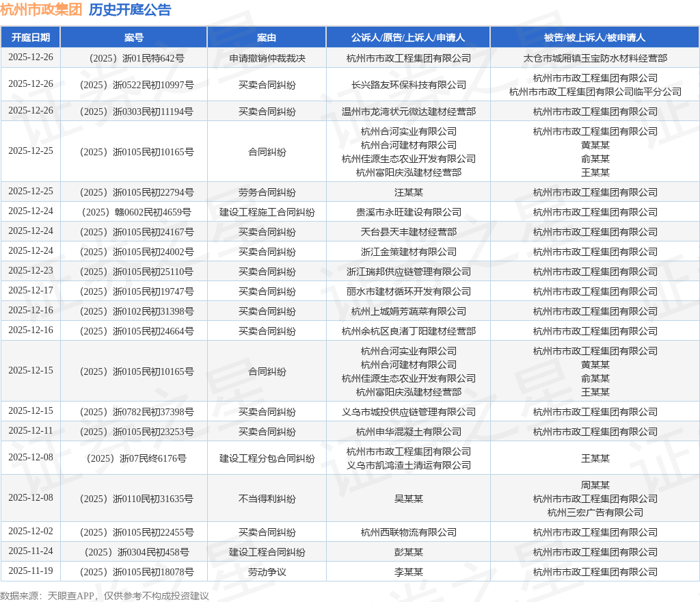Screen dimensions: 700x602
Task: Select case number (2025)浙0105民初22455号
Action: point(137,532)
